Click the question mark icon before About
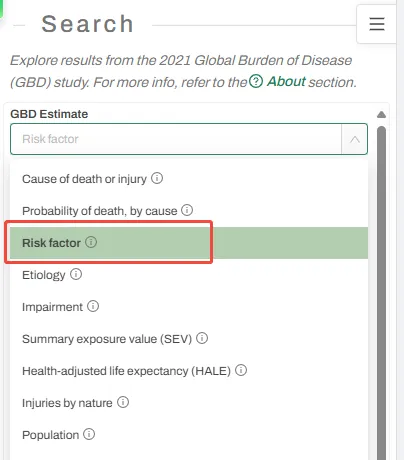Screen dimensions: 404x460 coord(256,81)
